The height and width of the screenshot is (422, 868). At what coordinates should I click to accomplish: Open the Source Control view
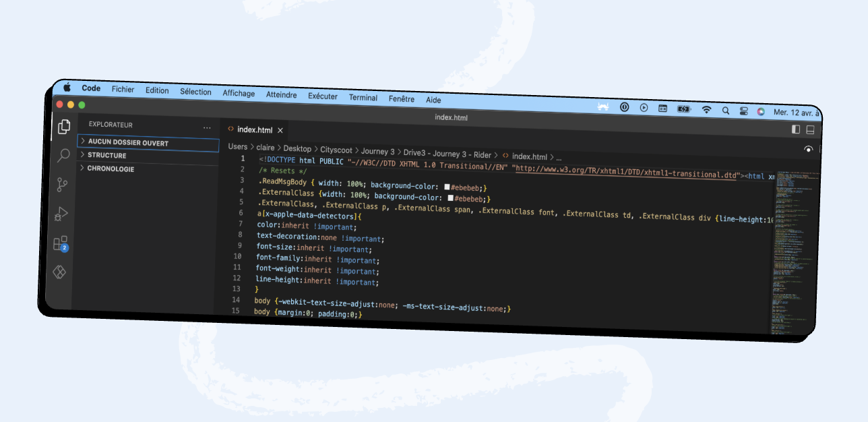62,185
